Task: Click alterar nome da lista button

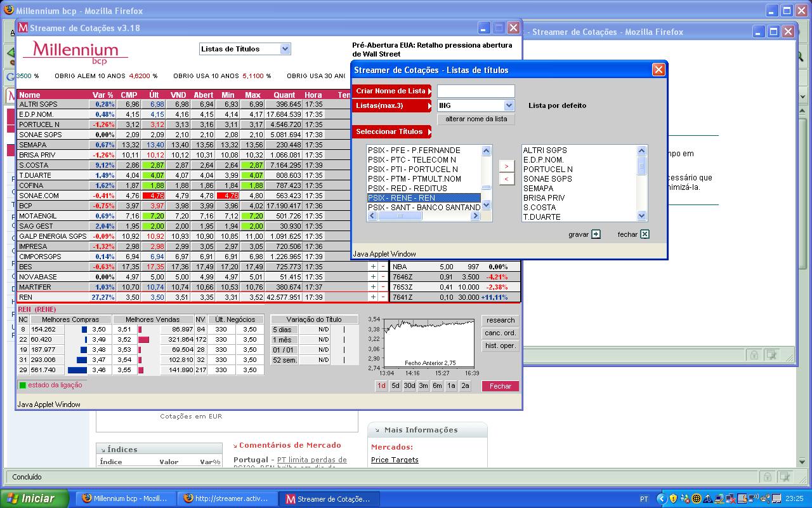Action: pyautogui.click(x=476, y=119)
